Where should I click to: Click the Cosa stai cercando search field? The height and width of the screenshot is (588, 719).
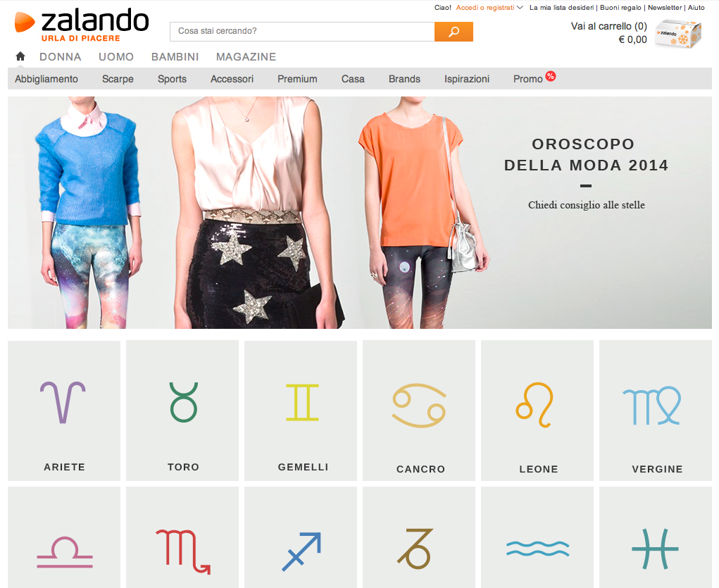pos(302,32)
